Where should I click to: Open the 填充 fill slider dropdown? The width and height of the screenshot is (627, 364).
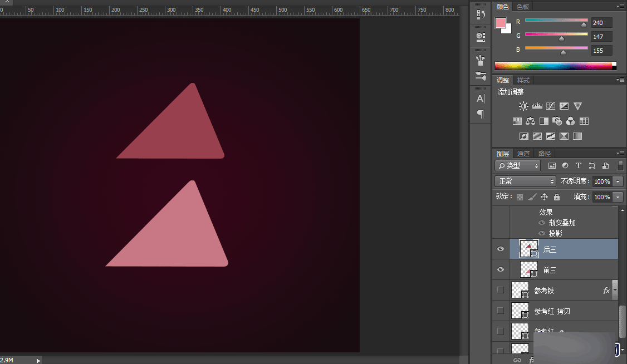618,197
